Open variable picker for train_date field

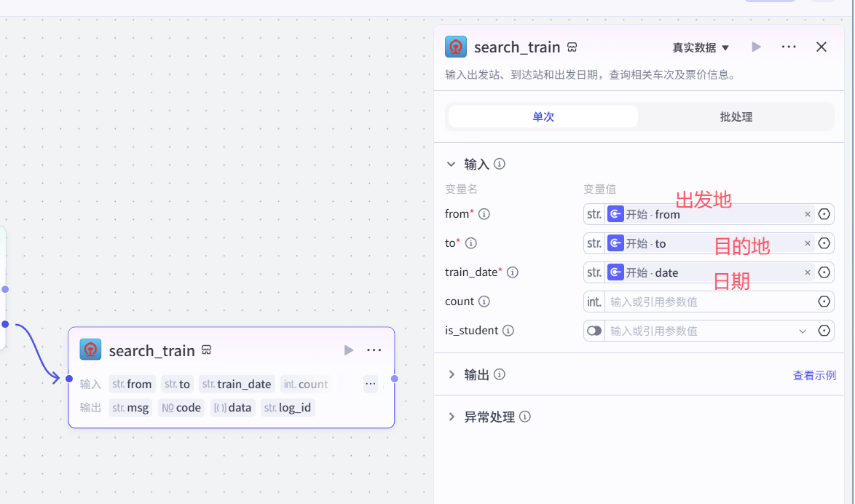[x=824, y=272]
